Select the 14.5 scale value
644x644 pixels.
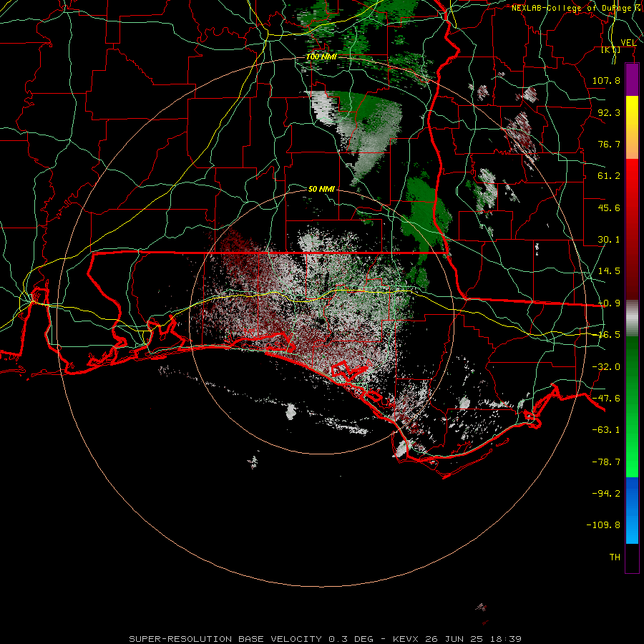[609, 271]
